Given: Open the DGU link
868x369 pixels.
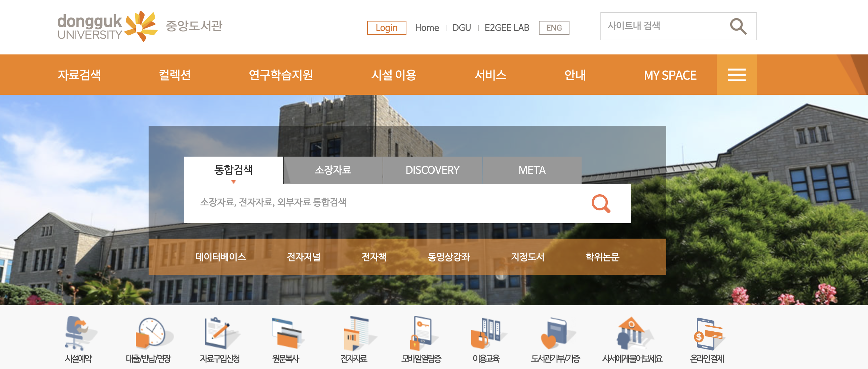Looking at the screenshot, I should 462,28.
